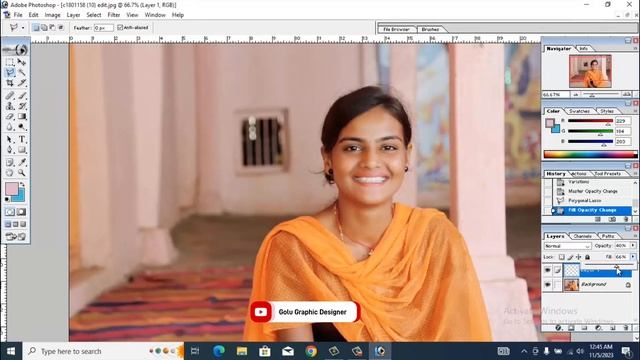The height and width of the screenshot is (360, 640).
Task: Toggle lock transparent pixels
Action: [562, 257]
